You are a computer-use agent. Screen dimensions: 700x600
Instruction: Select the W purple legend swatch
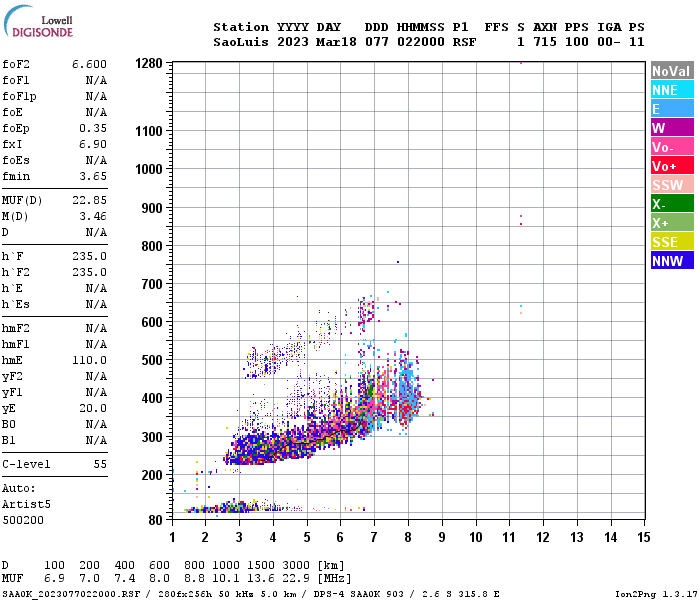pyautogui.click(x=672, y=128)
